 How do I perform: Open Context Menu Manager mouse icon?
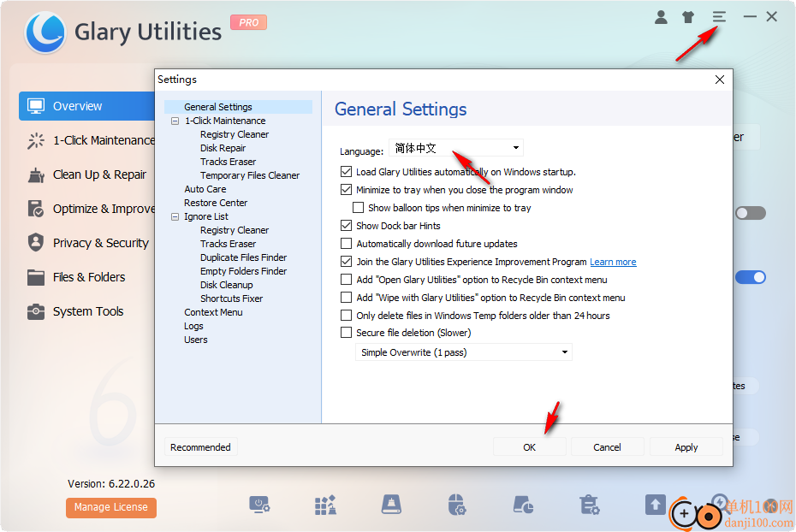pyautogui.click(x=457, y=505)
